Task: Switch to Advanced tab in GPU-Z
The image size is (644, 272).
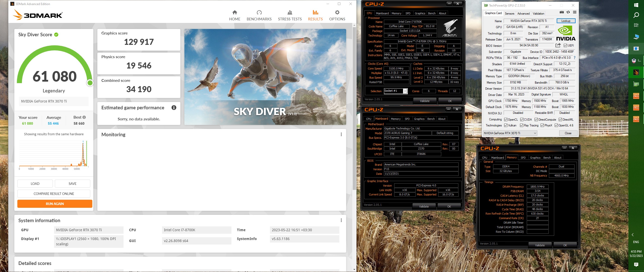Action: 524,14
